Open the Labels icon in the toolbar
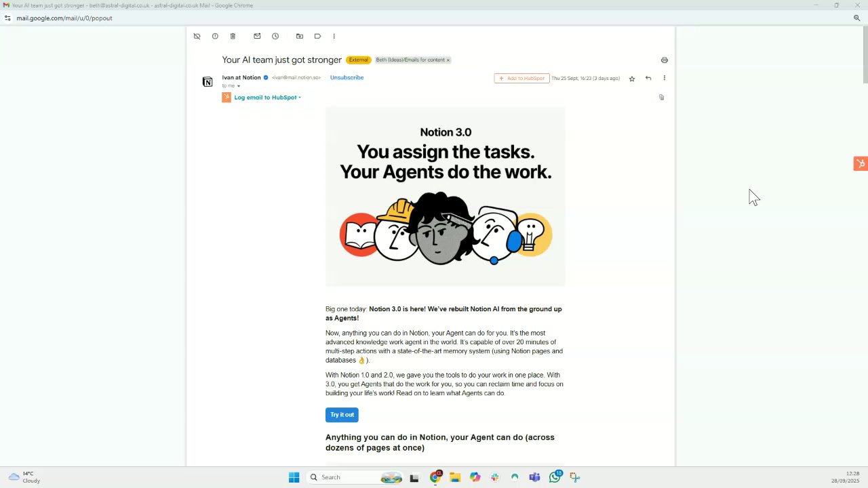868x488 pixels. pyautogui.click(x=317, y=36)
